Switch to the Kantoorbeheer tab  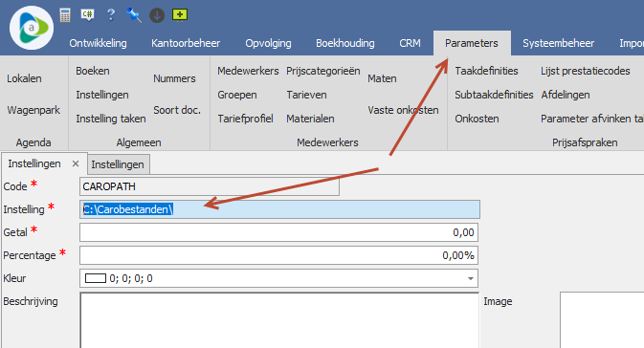pyautogui.click(x=186, y=43)
